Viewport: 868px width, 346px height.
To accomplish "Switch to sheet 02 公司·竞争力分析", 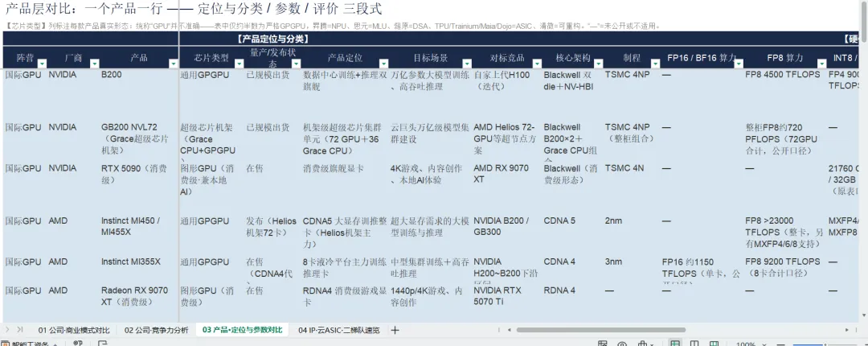I will [156, 330].
